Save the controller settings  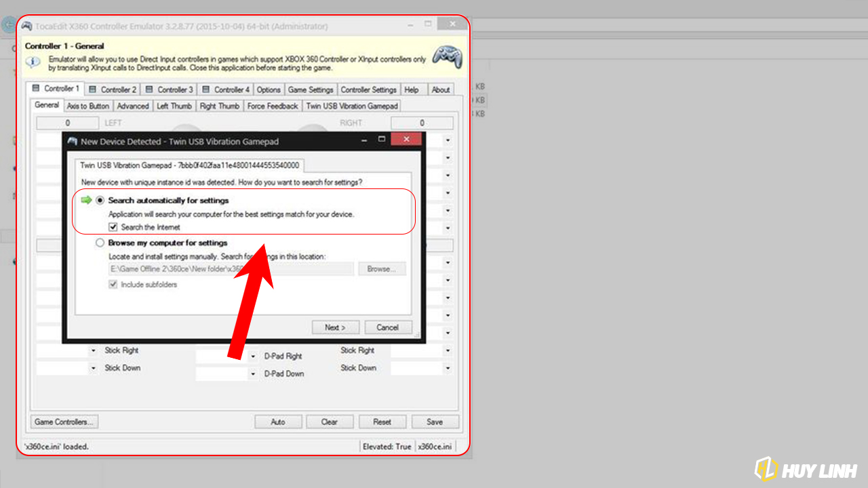(x=435, y=422)
